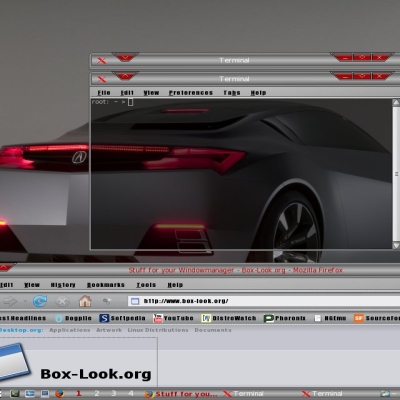This screenshot has height=400, width=400.
Task: Click the Linux Distributions link
Action: coord(158,330)
